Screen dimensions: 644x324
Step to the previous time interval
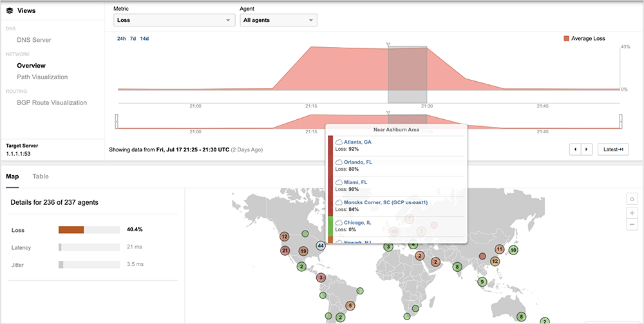(576, 149)
